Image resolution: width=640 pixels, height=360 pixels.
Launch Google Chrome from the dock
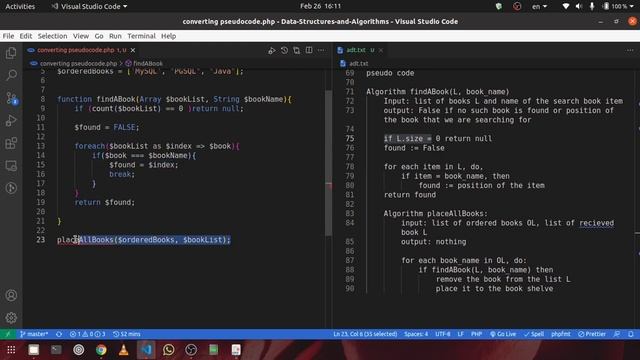(x=101, y=350)
